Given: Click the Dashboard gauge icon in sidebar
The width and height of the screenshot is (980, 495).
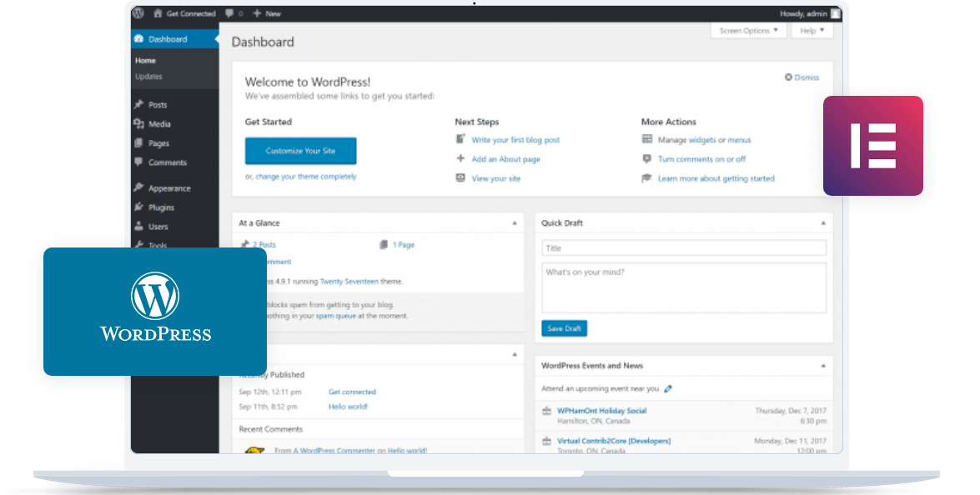Looking at the screenshot, I should [x=138, y=38].
